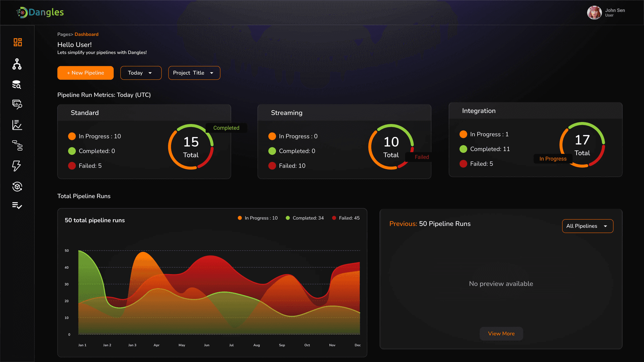Screen dimensions: 644x362
Task: Open the line chart reports sidebar icon
Action: coord(17,125)
